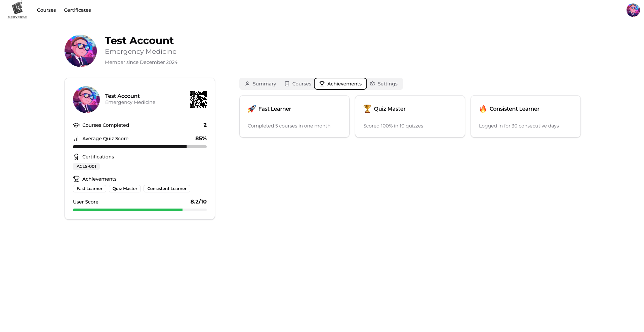
Task: Click the ACLS-001 certification badge
Action: click(86, 167)
